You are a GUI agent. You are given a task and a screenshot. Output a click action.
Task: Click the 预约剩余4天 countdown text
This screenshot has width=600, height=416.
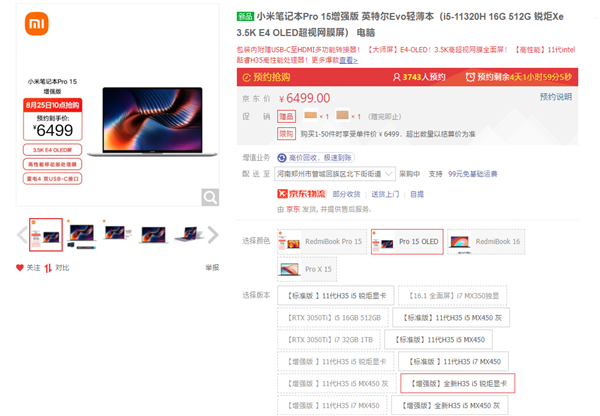click(x=524, y=77)
